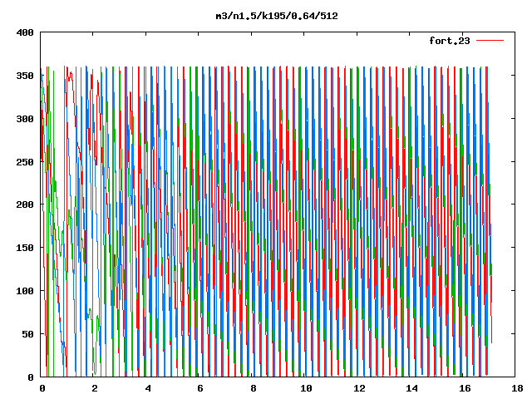Click the x-axis label 14
This screenshot has width=532, height=399.
click(x=412, y=388)
